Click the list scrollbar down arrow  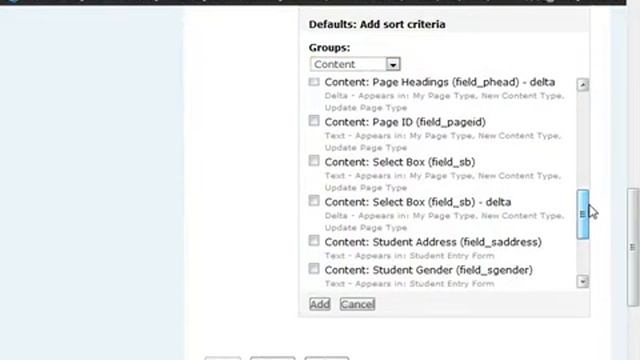[582, 281]
